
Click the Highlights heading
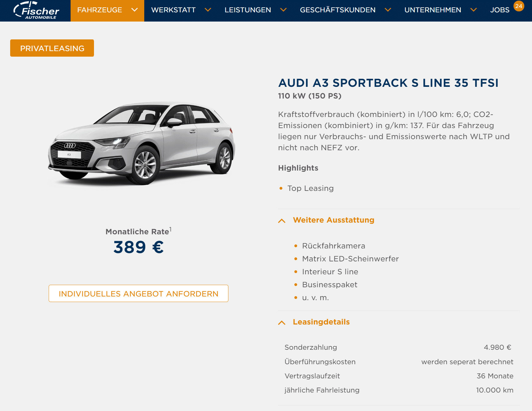298,168
